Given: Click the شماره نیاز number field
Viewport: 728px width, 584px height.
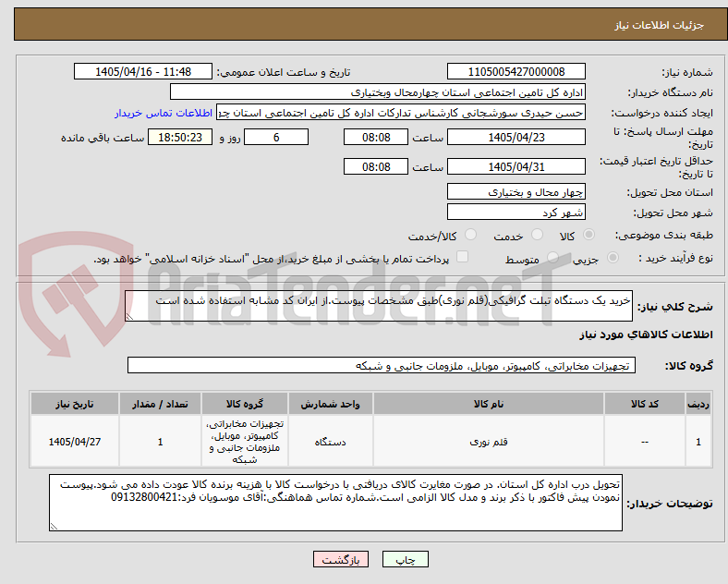Looking at the screenshot, I should (516, 71).
